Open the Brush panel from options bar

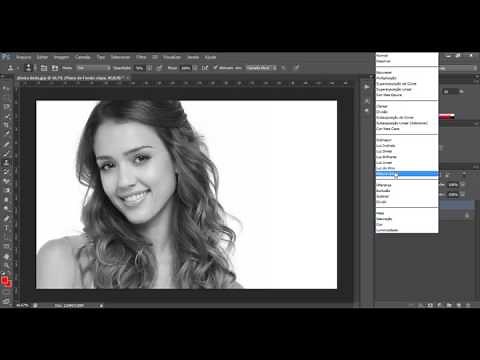[x=44, y=68]
